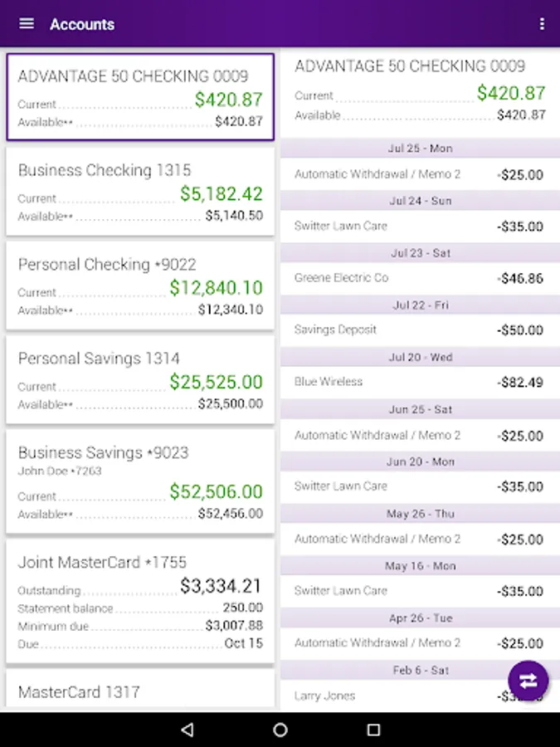Select the ADVANTAGE 50 CHECKING 0009 account card
Image resolution: width=560 pixels, height=747 pixels.
(x=140, y=97)
